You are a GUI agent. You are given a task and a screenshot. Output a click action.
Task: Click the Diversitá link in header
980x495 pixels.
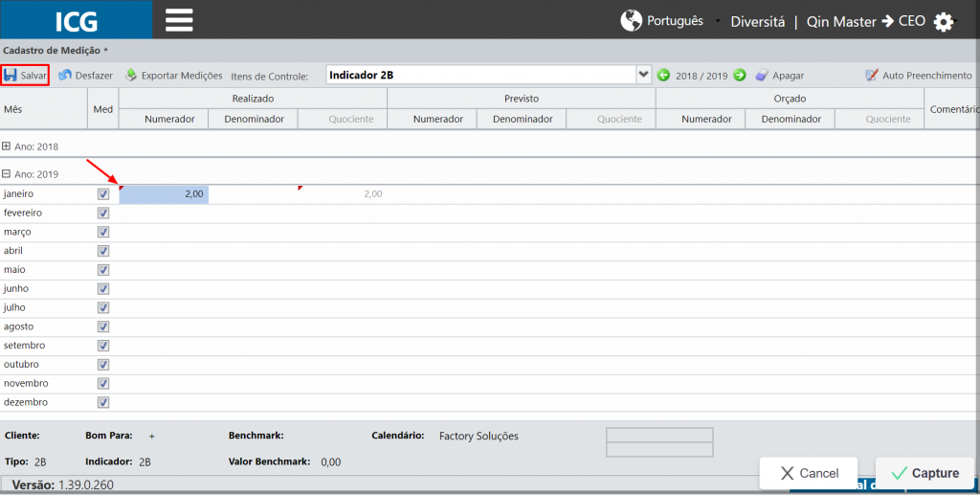click(758, 22)
